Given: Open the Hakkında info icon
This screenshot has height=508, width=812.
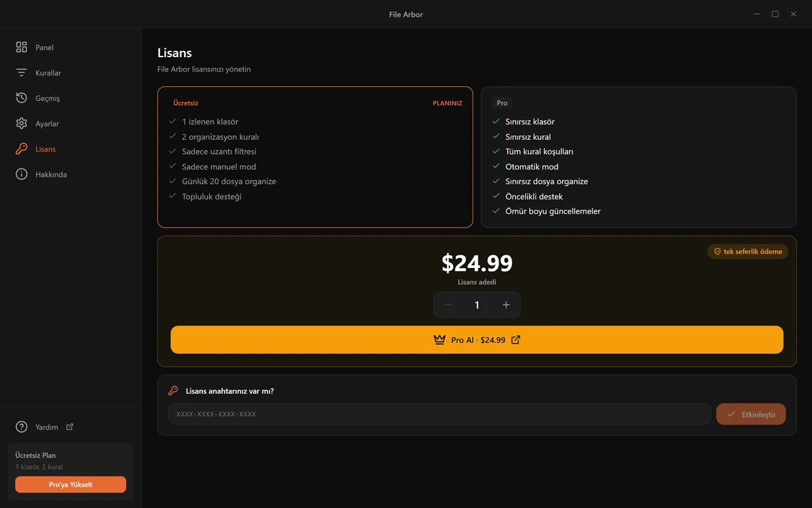Looking at the screenshot, I should pyautogui.click(x=22, y=174).
